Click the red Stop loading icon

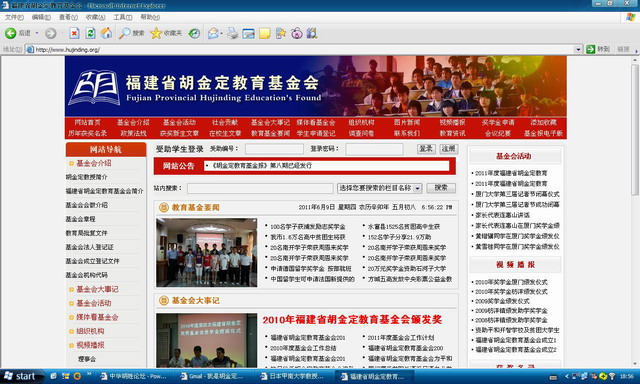[74, 33]
